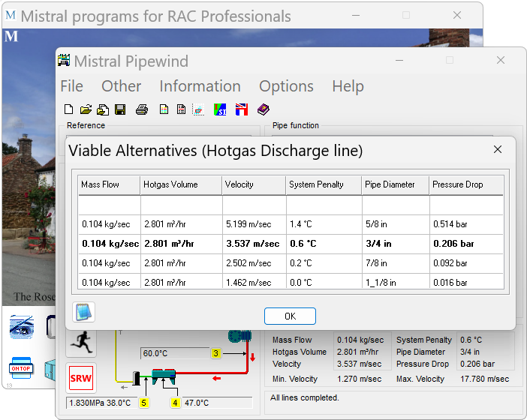
Task: Click the running man calculate button
Action: click(81, 343)
